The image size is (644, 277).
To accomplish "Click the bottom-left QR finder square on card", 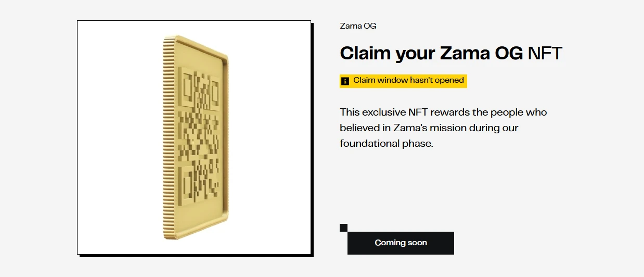I will (x=187, y=180).
